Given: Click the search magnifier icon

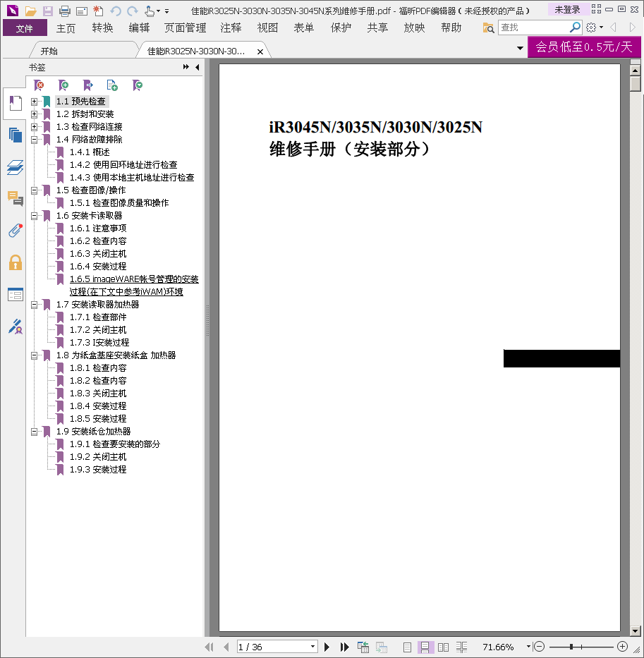Looking at the screenshot, I should (x=575, y=28).
